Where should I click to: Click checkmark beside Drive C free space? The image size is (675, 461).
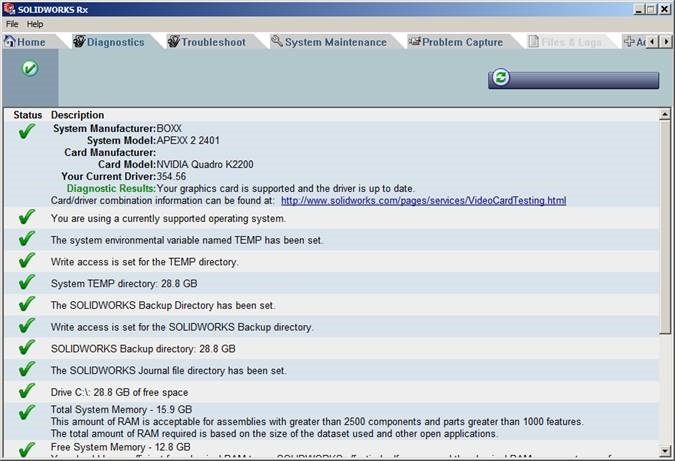pyautogui.click(x=27, y=390)
